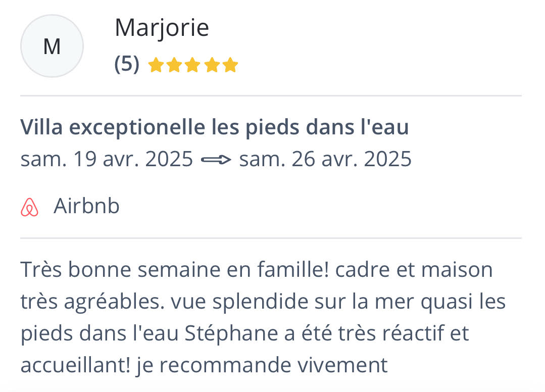Click the (5) rating score text
This screenshot has height=392, width=545.
click(127, 64)
